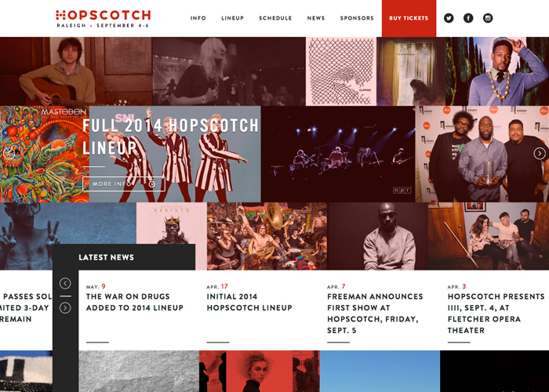Select the NPR concert stage photo

pos(338,154)
